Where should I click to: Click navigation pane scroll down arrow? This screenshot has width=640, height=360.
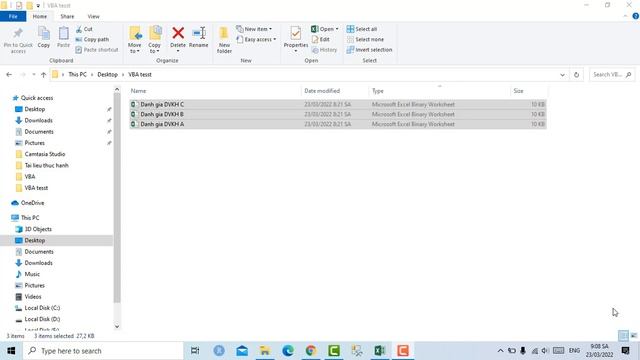(x=117, y=326)
